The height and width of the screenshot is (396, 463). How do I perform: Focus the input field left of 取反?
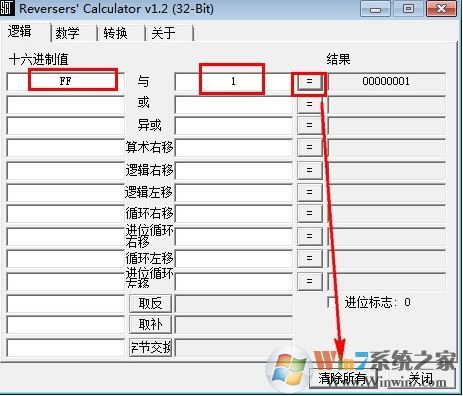[x=66, y=304]
